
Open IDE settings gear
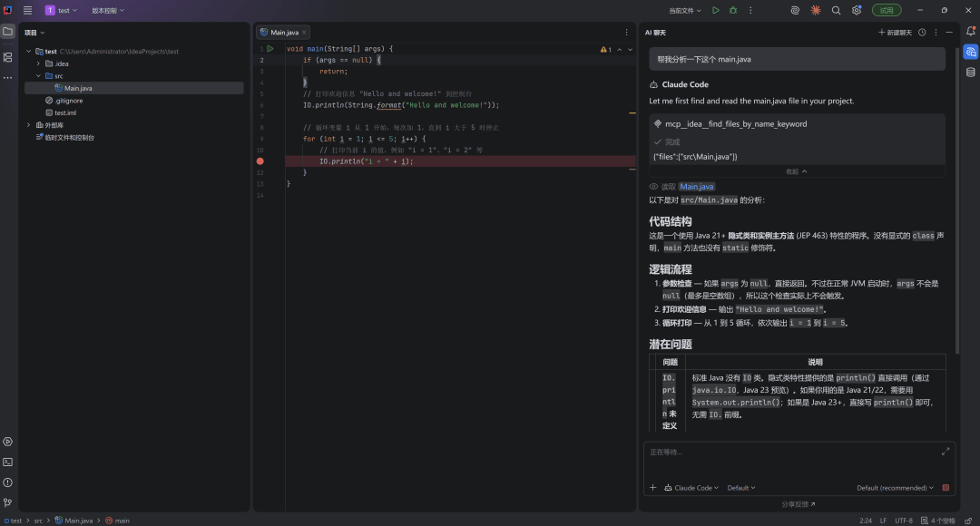857,10
